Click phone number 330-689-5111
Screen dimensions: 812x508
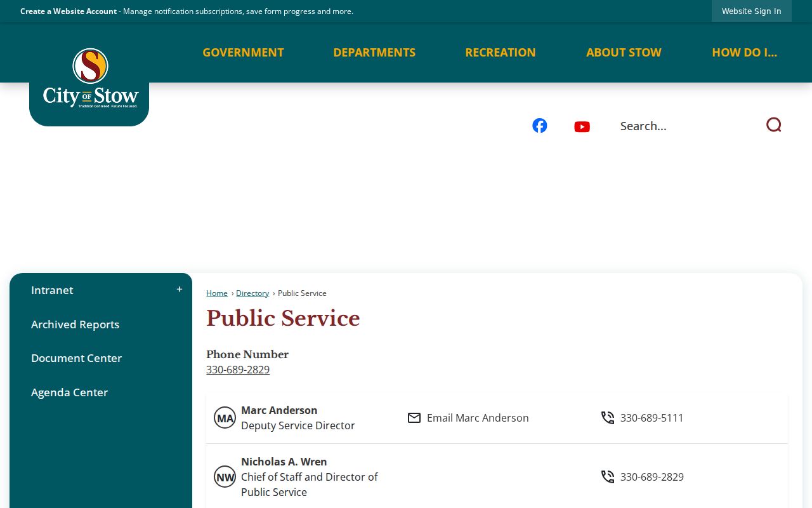[x=652, y=418]
